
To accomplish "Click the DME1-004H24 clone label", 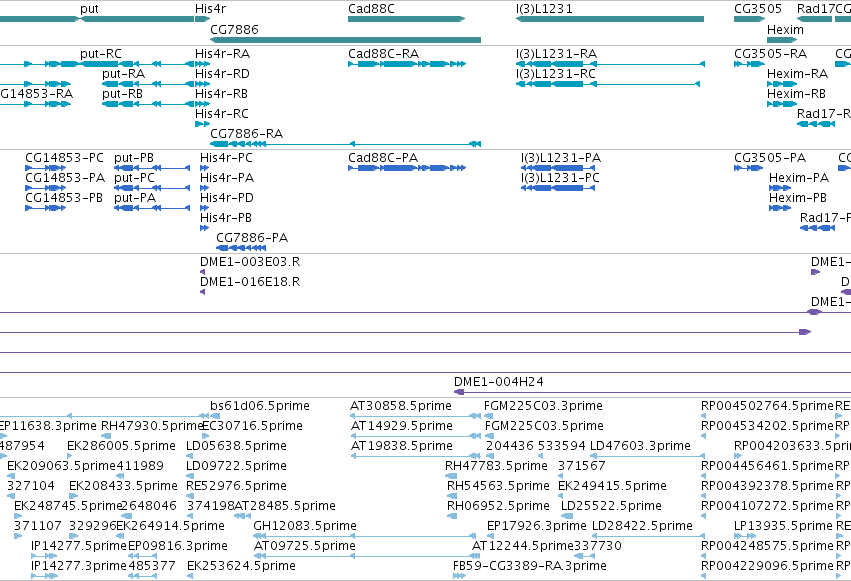I will 499,382.
